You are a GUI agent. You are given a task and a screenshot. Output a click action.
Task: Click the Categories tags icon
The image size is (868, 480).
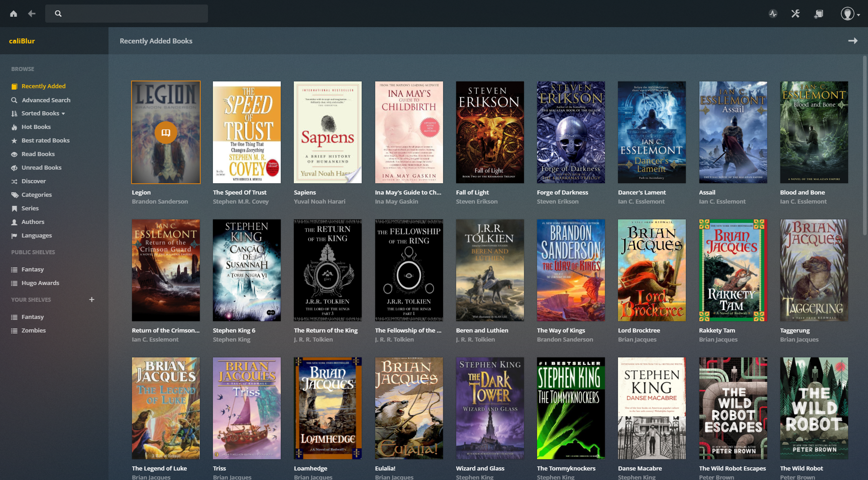[14, 195]
